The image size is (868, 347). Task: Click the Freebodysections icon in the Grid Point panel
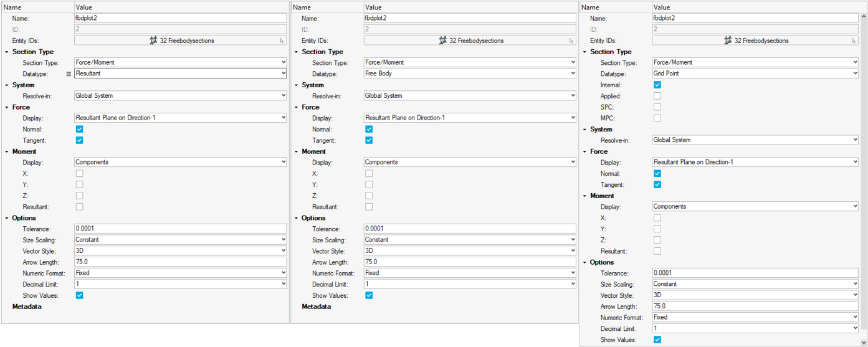click(728, 40)
